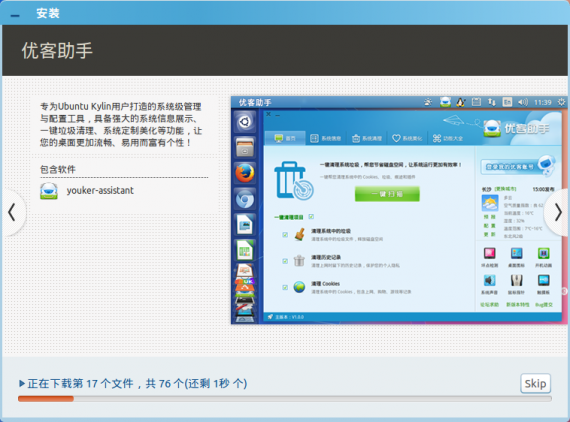The height and width of the screenshot is (422, 570).
Task: Click the 优客助手 slide title
Action: point(57,50)
